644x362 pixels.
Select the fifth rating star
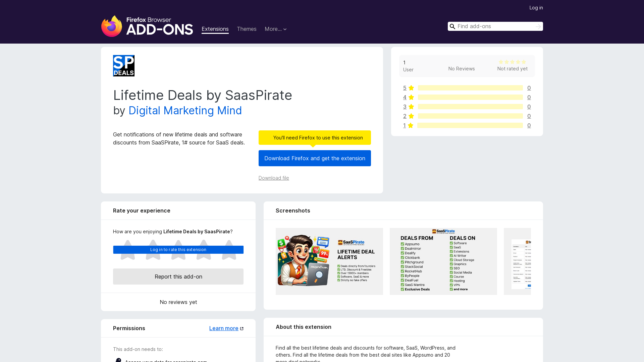click(x=229, y=250)
